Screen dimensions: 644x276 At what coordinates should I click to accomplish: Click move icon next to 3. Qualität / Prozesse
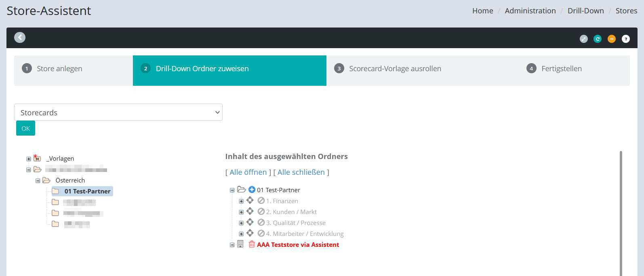tap(250, 222)
